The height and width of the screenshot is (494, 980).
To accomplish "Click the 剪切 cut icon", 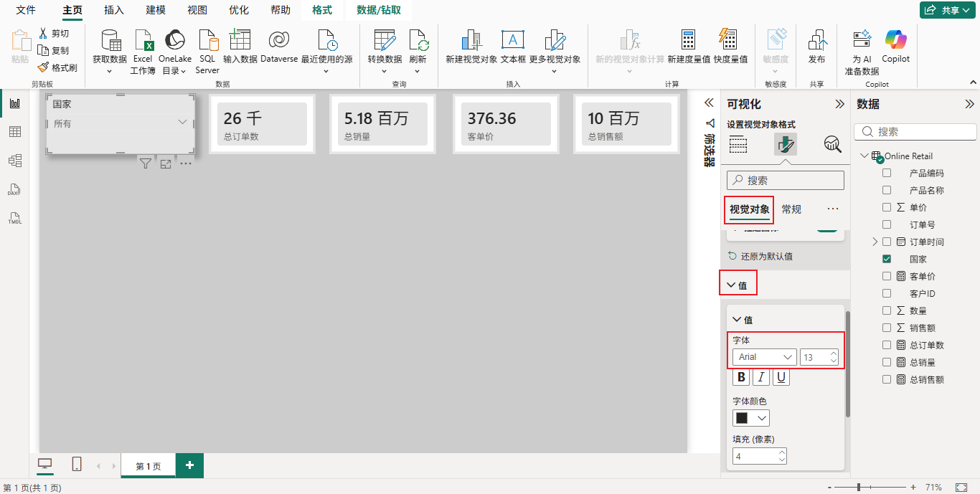I will pos(44,34).
